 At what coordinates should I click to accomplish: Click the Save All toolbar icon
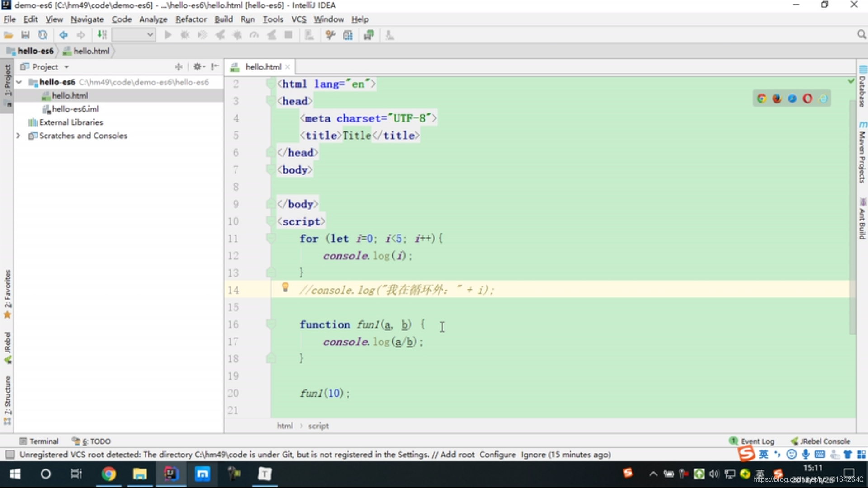pyautogui.click(x=25, y=35)
